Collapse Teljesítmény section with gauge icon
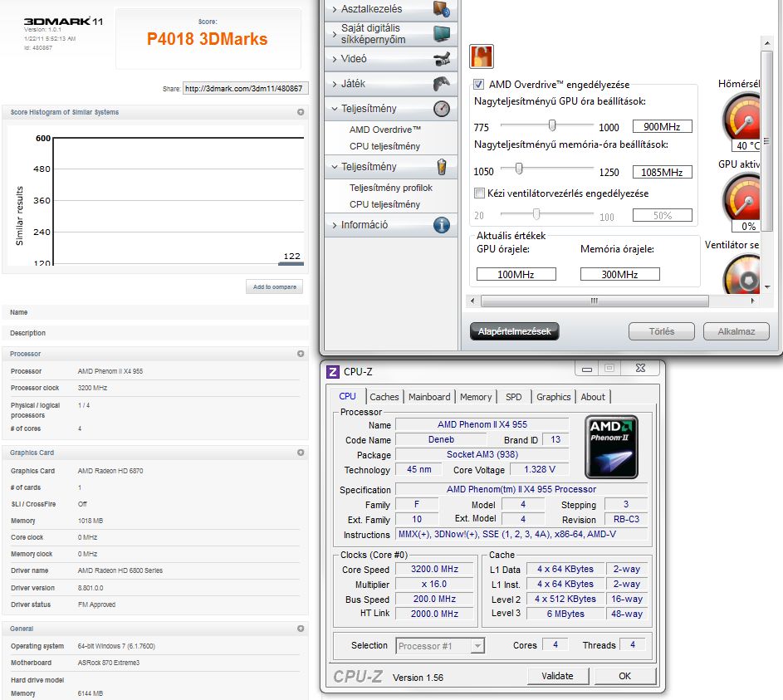 coord(391,108)
